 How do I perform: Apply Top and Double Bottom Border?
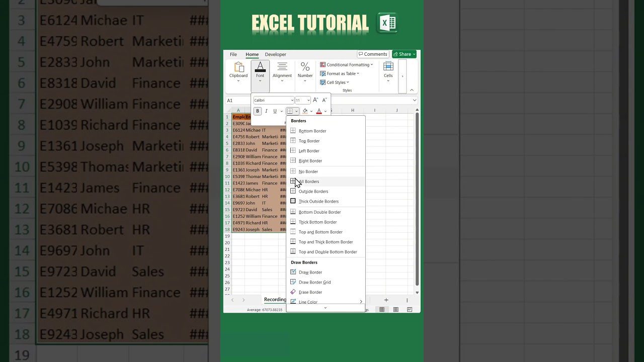[x=326, y=252]
